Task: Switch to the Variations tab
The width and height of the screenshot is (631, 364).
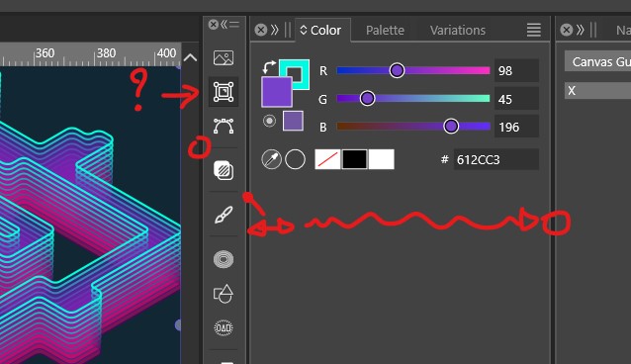Action: pos(458,31)
